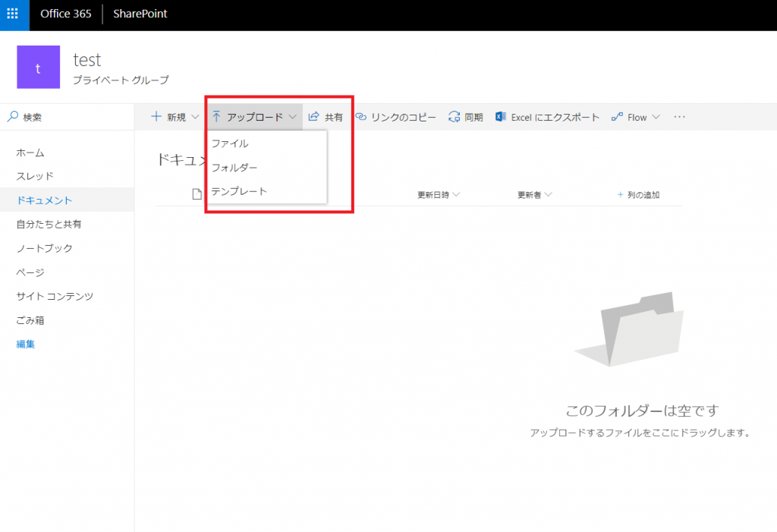777x532 pixels.
Task: Click the search magnifier icon
Action: [12, 117]
